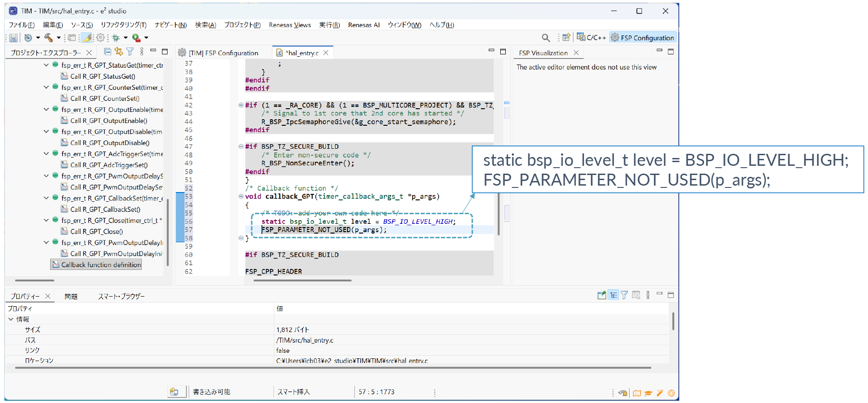The height and width of the screenshot is (403, 868).
Task: Collapse the R_GPT_CallbackSet tree node
Action: [x=46, y=198]
